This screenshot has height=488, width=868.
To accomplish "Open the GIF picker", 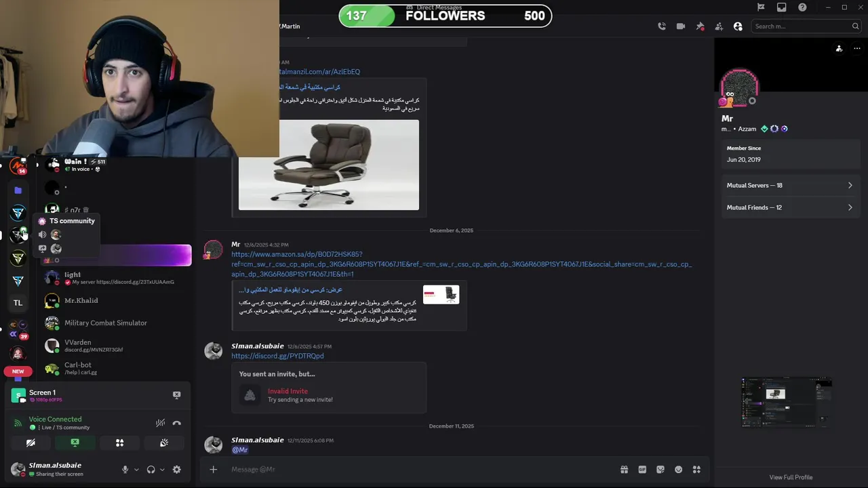I will tap(642, 469).
